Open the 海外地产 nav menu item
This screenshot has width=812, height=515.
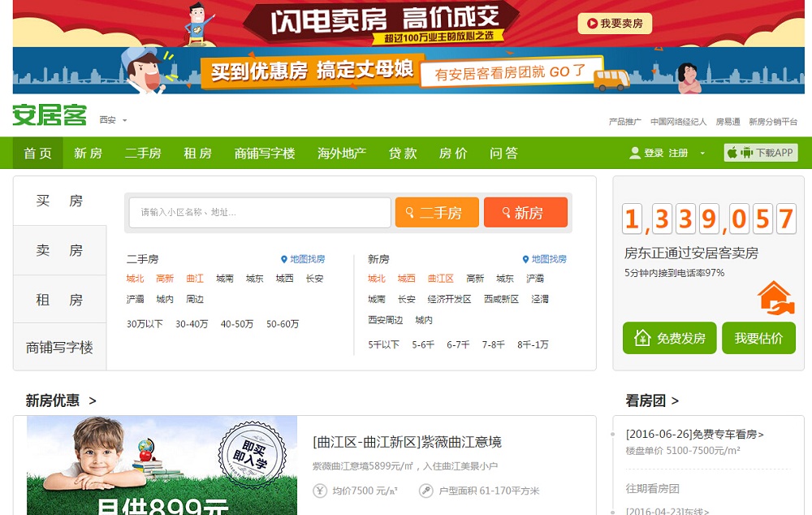[x=342, y=153]
